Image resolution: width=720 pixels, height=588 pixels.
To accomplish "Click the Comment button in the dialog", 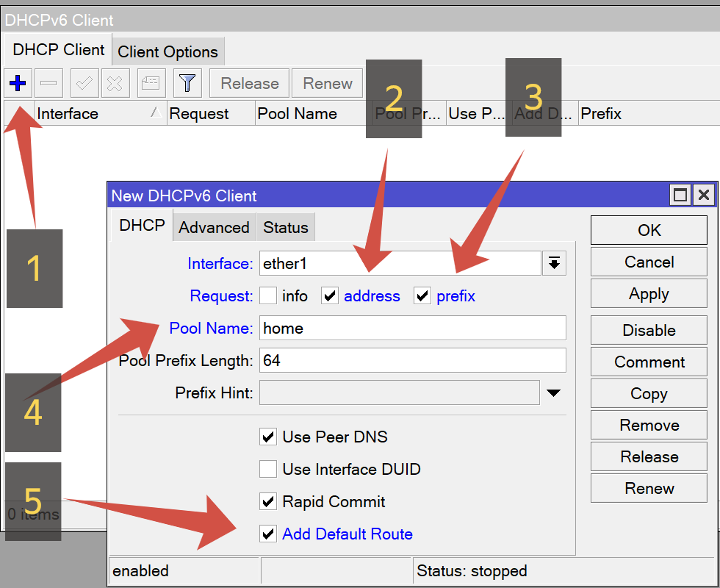I will coord(649,362).
